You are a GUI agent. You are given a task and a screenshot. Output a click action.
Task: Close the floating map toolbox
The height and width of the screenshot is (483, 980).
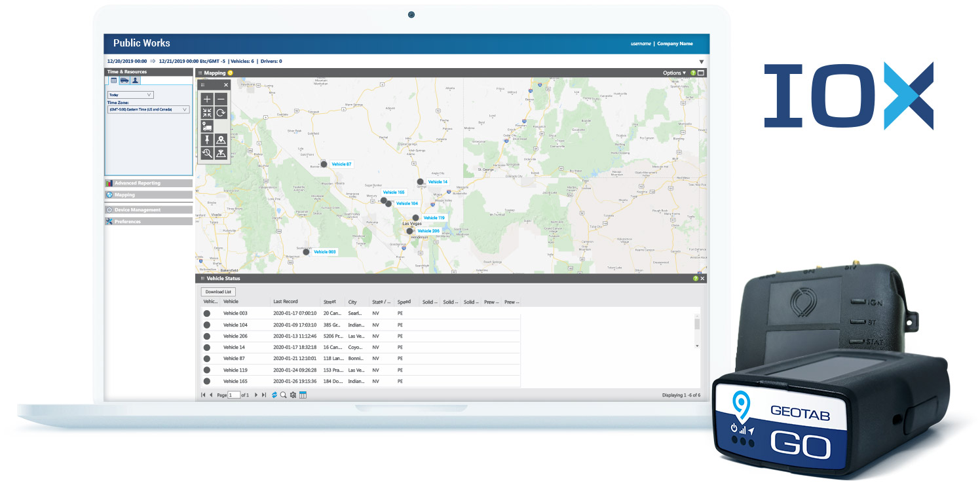(x=226, y=85)
